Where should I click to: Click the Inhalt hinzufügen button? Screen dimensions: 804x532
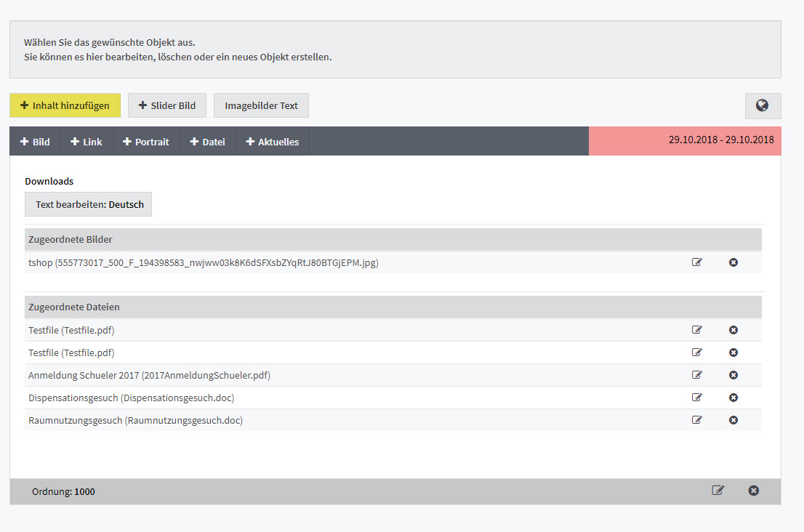pyautogui.click(x=65, y=105)
